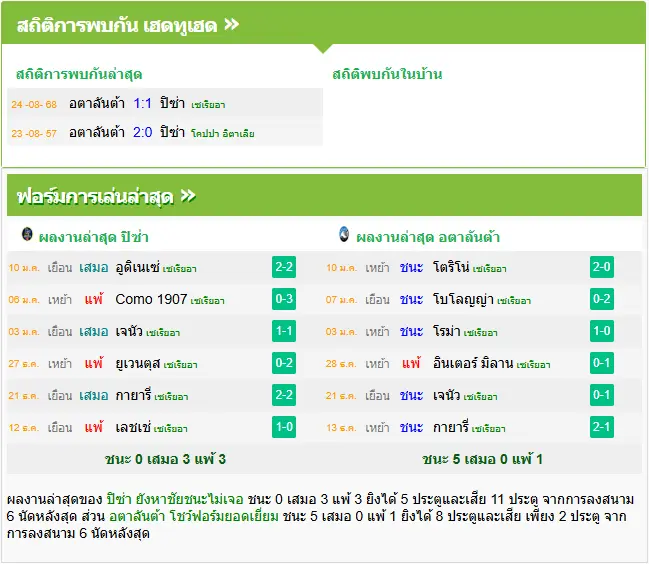Open the 2-0 score badge versus โตริโน่
The image size is (649, 564).
602,267
